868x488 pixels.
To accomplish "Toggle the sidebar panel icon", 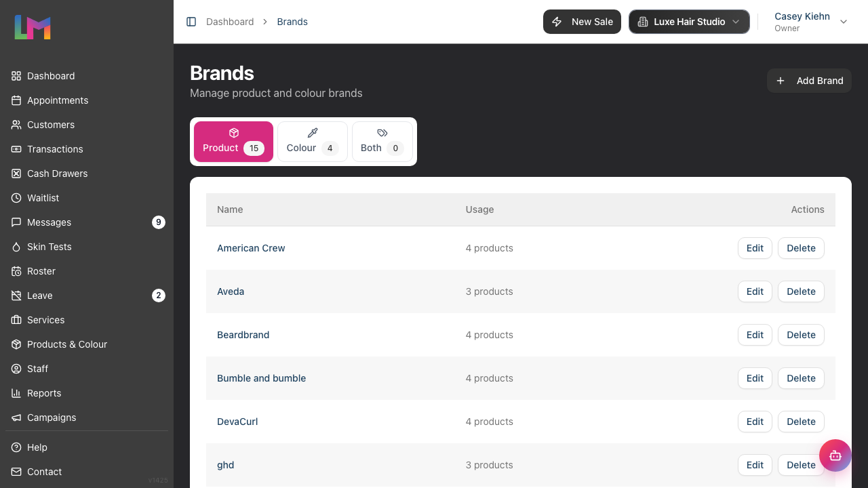I will pyautogui.click(x=191, y=22).
